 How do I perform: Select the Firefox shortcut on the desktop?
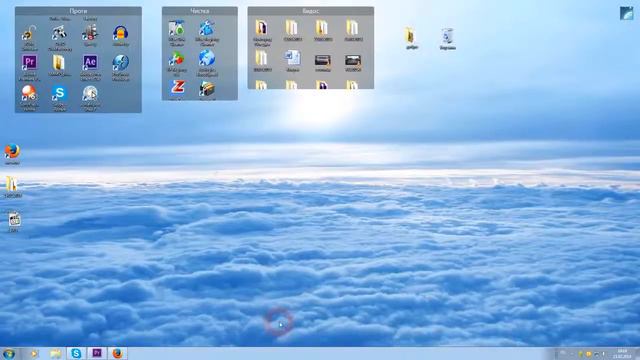12,151
